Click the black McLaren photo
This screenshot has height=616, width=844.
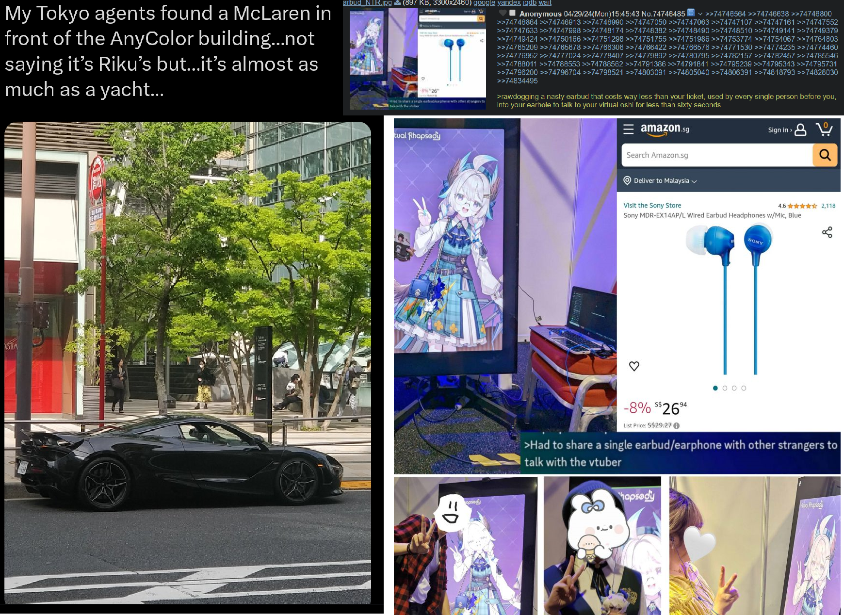coord(188,362)
